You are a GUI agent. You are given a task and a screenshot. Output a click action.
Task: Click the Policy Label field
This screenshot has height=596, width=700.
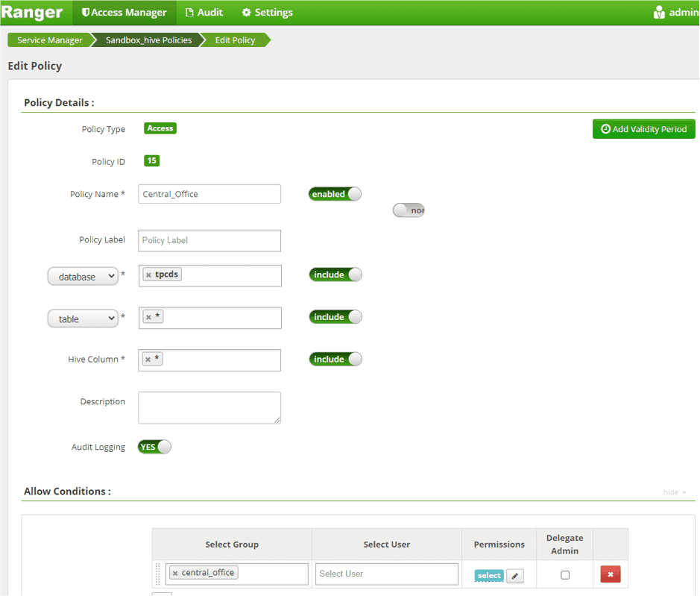click(x=209, y=240)
